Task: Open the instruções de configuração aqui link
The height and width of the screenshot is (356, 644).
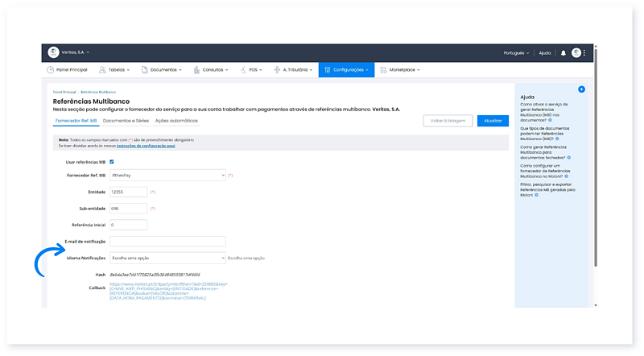Action: coord(146,146)
